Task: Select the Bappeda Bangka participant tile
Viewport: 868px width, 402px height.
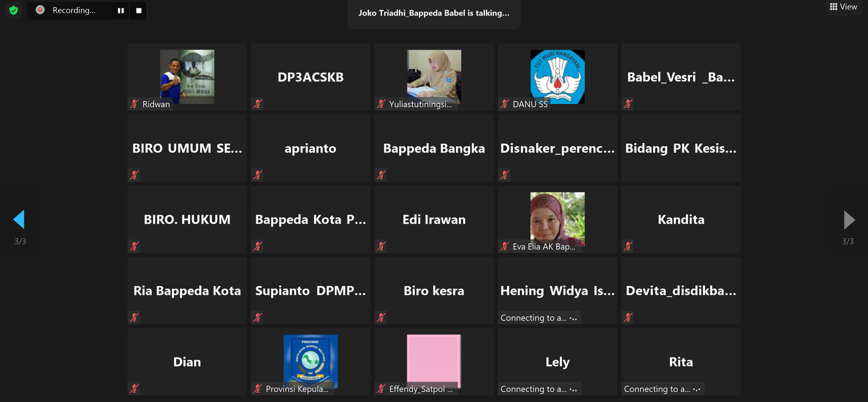Action: (434, 148)
